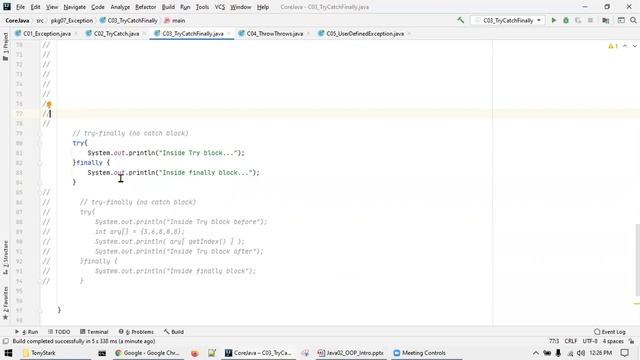Start debugging with the bug icon
Viewport: 640px width, 360px height.
566,20
